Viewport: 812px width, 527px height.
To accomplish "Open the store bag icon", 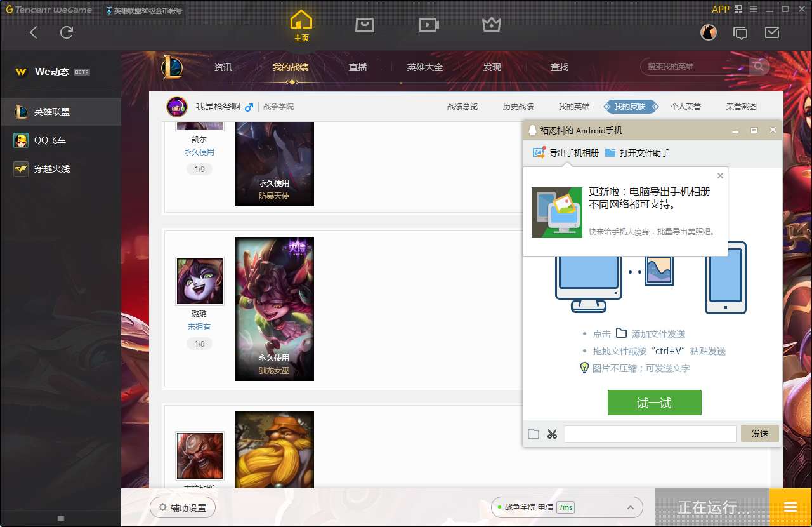I will coord(365,25).
